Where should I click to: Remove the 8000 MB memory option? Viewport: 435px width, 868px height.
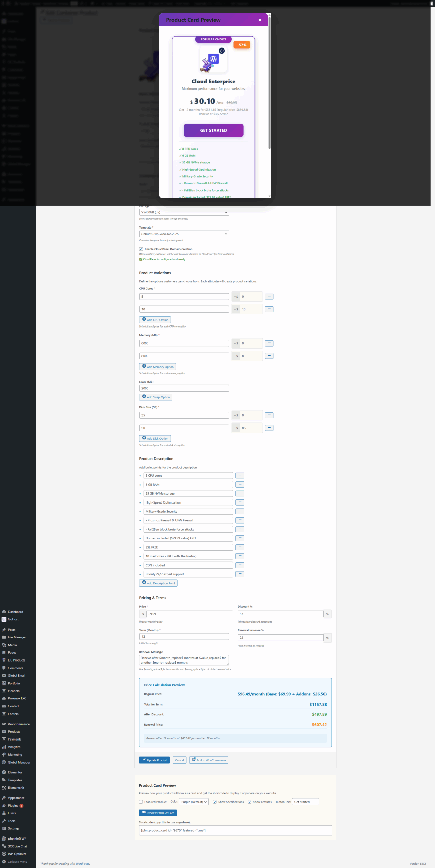point(269,356)
